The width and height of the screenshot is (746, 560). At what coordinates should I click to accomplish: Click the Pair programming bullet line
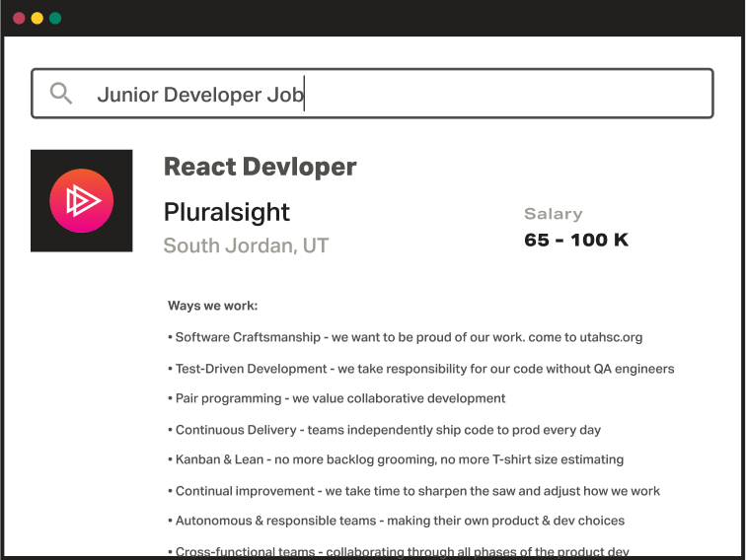click(336, 398)
